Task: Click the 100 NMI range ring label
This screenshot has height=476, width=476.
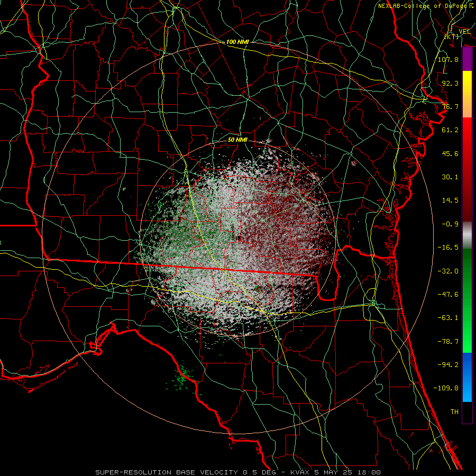Action: (x=237, y=42)
